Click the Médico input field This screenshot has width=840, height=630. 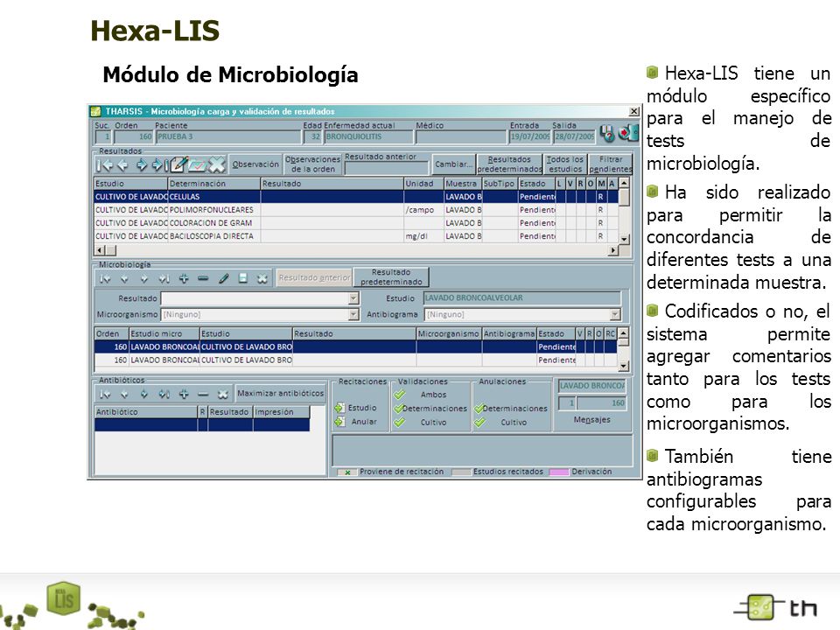[461, 136]
